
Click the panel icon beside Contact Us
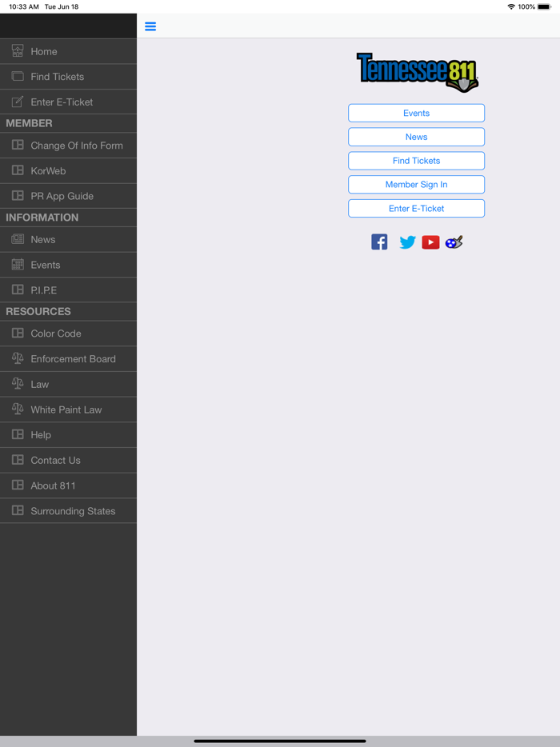tap(18, 460)
